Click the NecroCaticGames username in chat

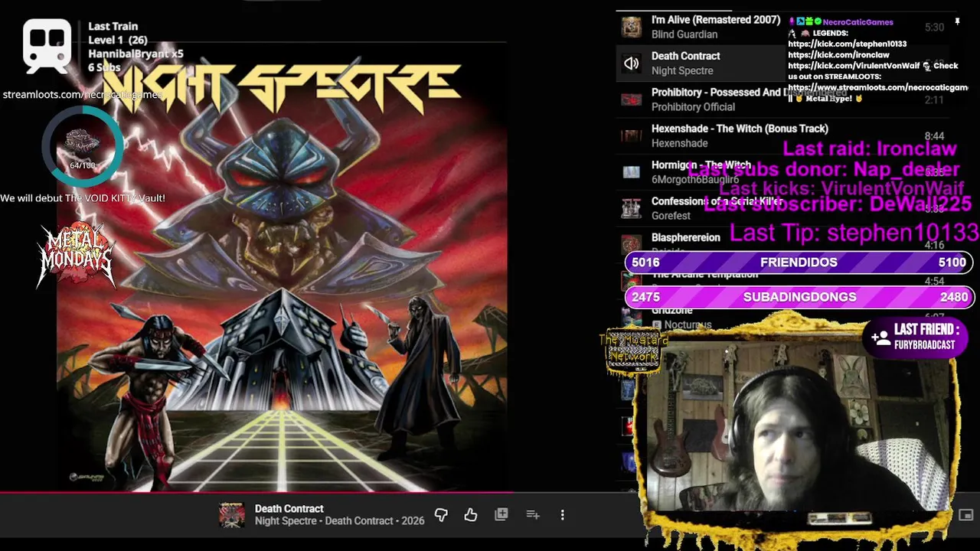pos(857,22)
